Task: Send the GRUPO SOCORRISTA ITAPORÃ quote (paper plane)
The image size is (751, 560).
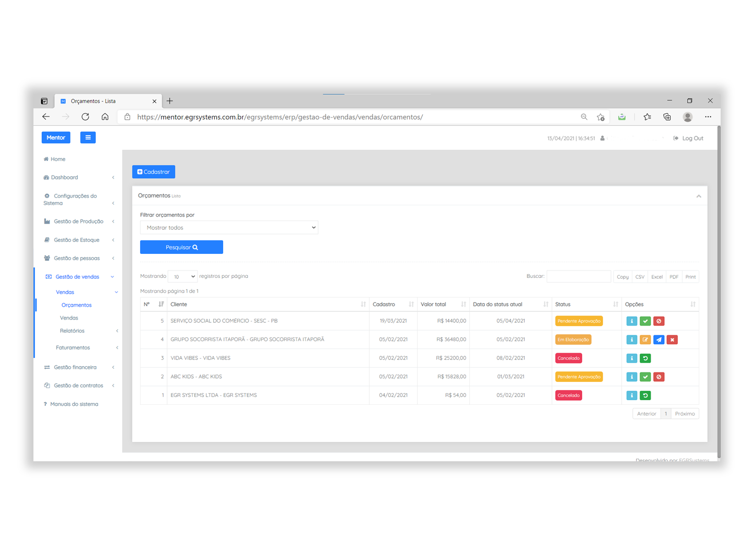Action: click(x=658, y=340)
